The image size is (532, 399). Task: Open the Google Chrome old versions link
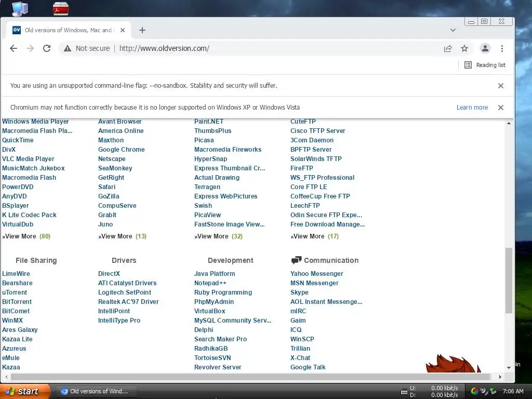click(121, 150)
